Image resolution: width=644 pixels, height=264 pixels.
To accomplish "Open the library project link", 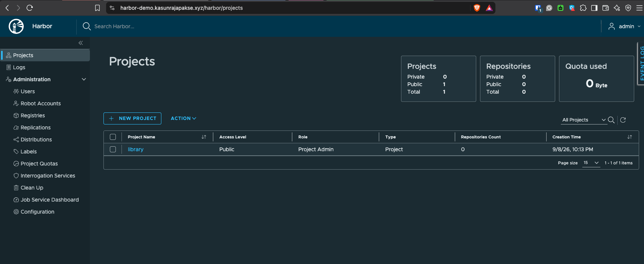I will 135,149.
